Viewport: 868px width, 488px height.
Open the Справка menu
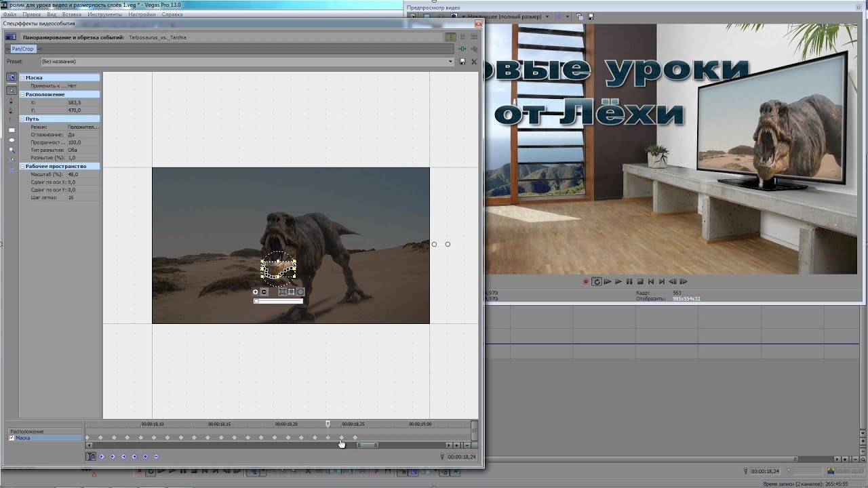(x=172, y=14)
